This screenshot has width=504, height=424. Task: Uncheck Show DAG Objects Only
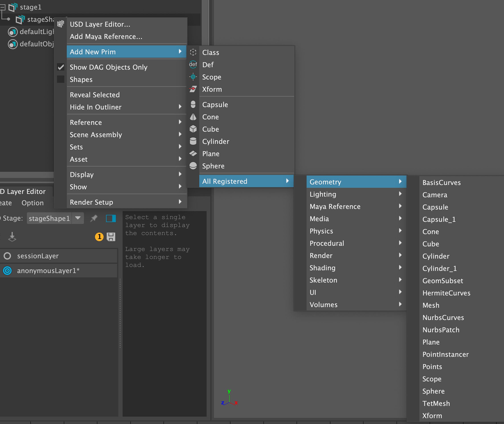coord(61,67)
